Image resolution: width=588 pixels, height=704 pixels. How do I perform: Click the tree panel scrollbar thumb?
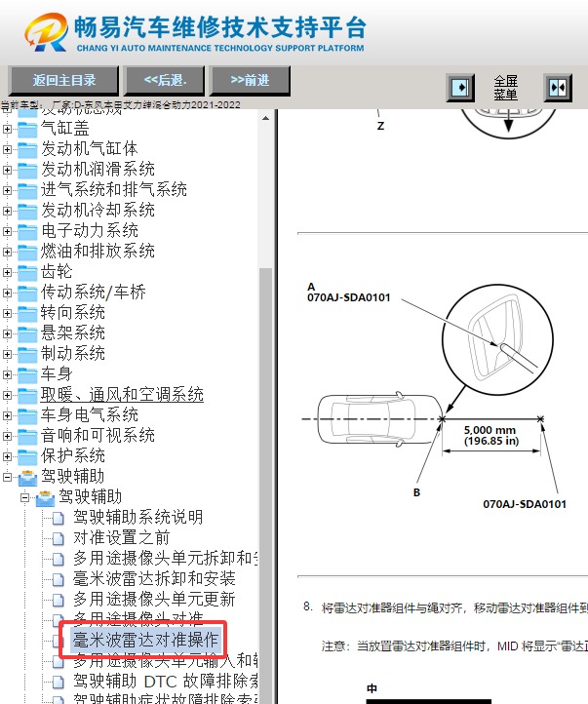pyautogui.click(x=266, y=485)
